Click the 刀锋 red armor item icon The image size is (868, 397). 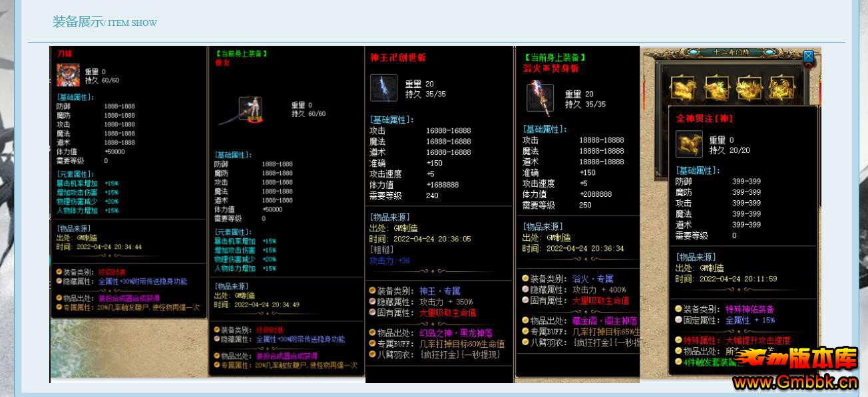[x=68, y=75]
